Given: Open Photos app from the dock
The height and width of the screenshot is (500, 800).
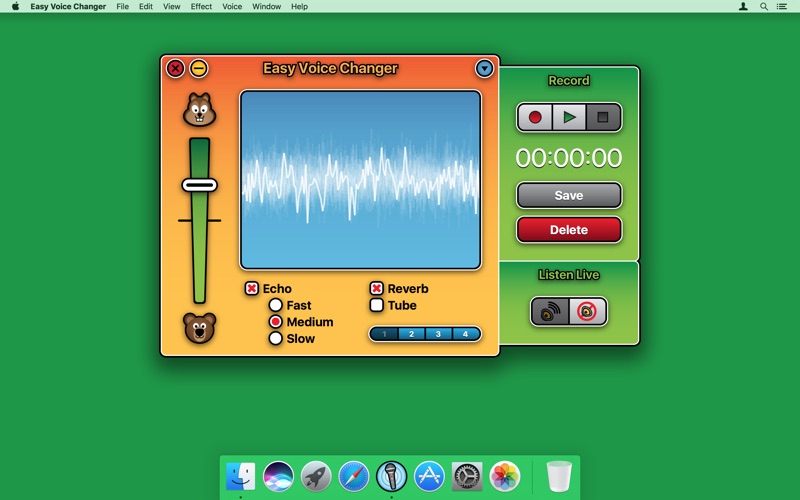Looking at the screenshot, I should coord(505,477).
